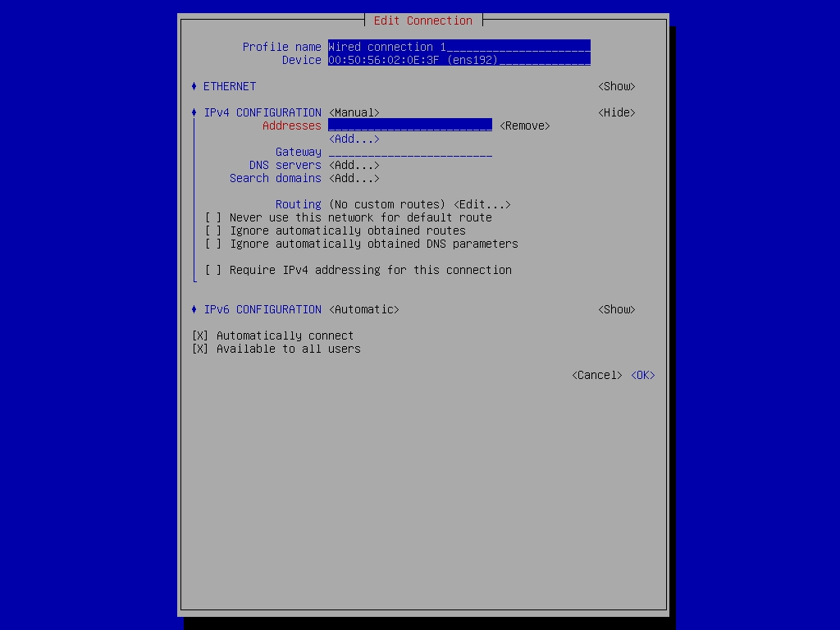Expand the ETHERNET section with Show
Image resolution: width=840 pixels, height=630 pixels.
coord(616,86)
